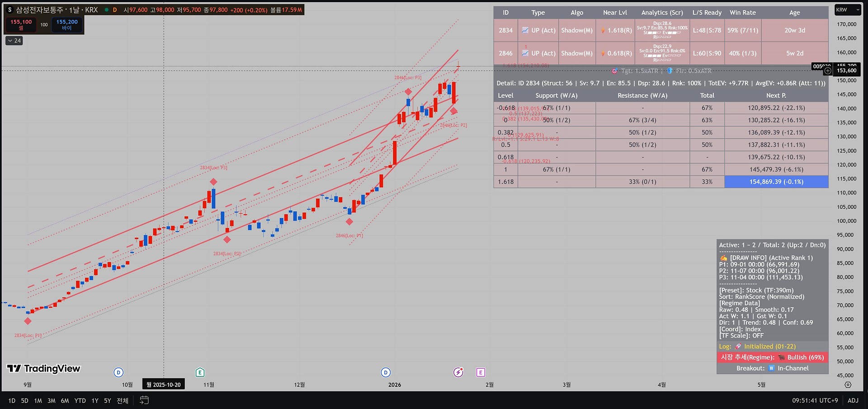This screenshot has width=868, height=409.
Task: Click the 67% (3/4) resistance cell
Action: [x=642, y=120]
